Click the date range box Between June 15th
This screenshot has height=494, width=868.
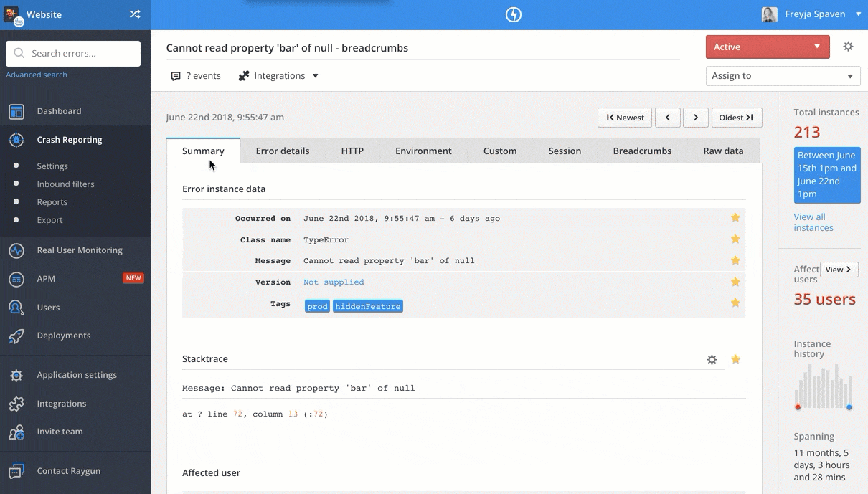pos(827,175)
